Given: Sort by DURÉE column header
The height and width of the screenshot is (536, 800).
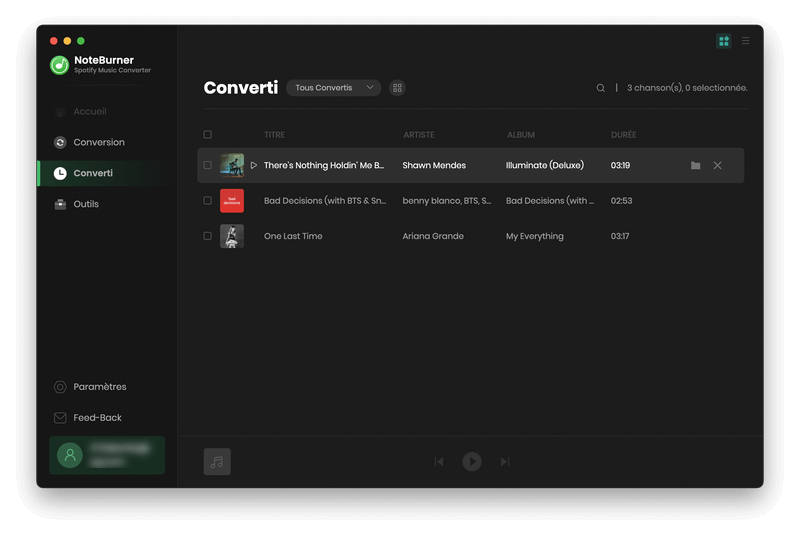Looking at the screenshot, I should [x=623, y=135].
